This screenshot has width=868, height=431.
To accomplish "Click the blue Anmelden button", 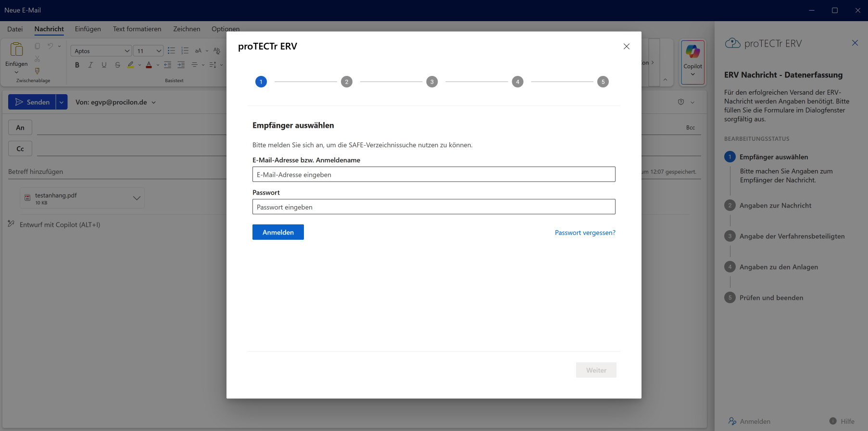I will pos(278,232).
